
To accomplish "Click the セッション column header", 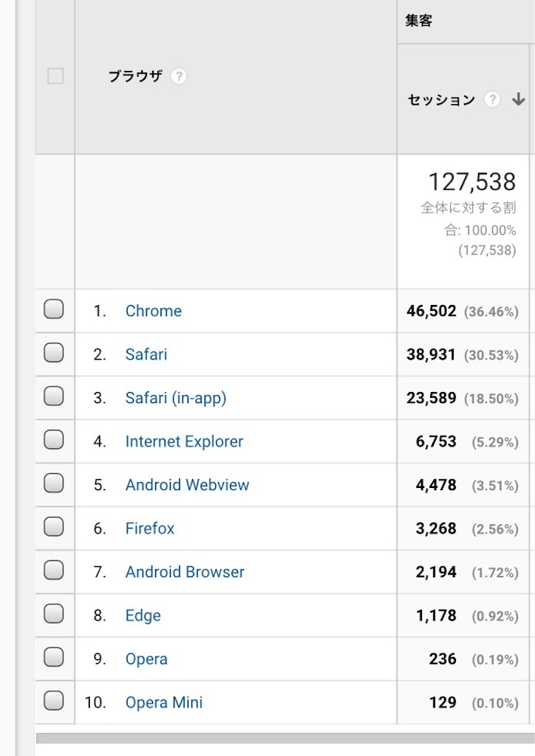I will tap(441, 100).
